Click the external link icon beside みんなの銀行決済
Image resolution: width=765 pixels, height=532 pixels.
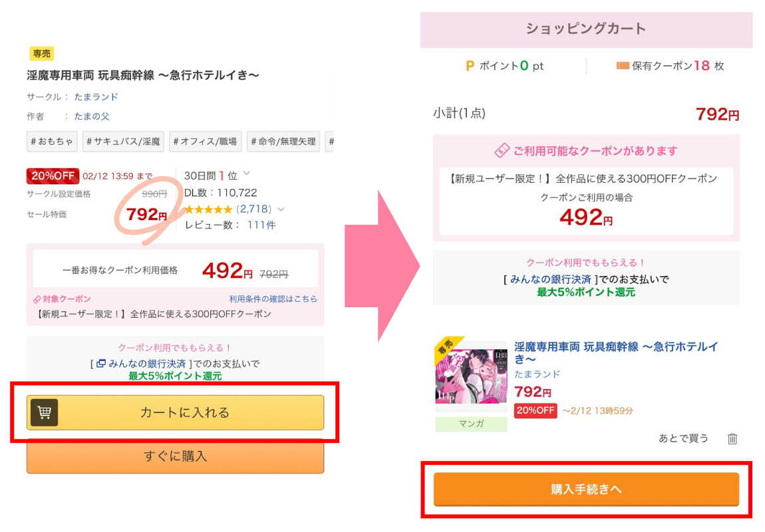coord(101,364)
